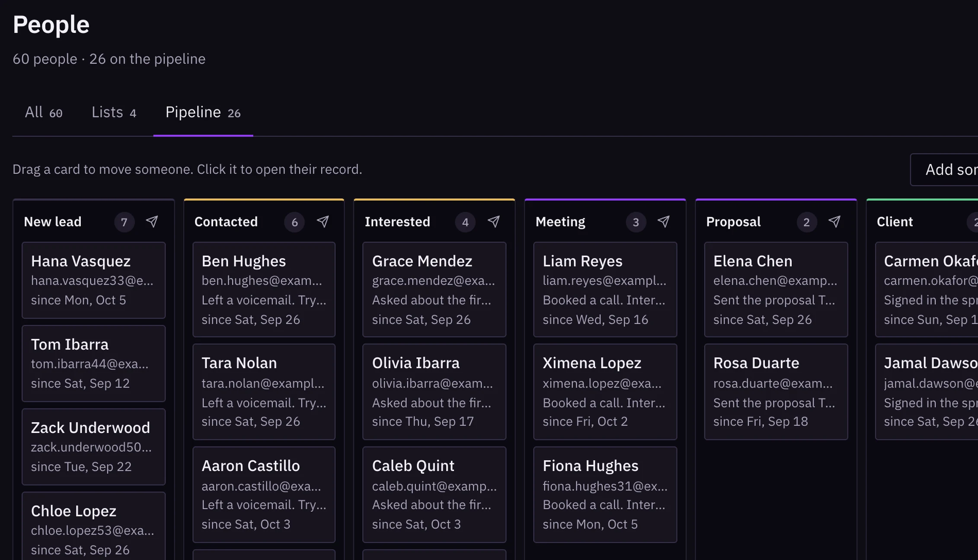Click the Olivia Ibarra card
This screenshot has height=560, width=978.
[x=434, y=392]
